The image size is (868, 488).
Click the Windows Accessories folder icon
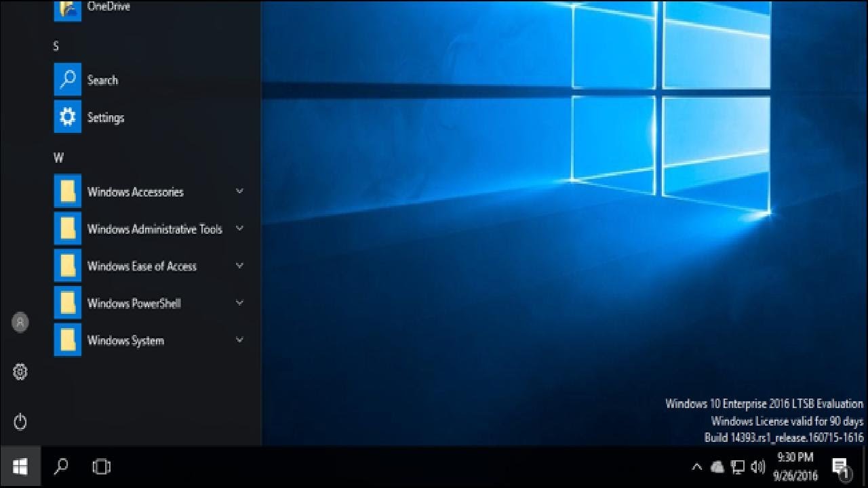pos(68,192)
